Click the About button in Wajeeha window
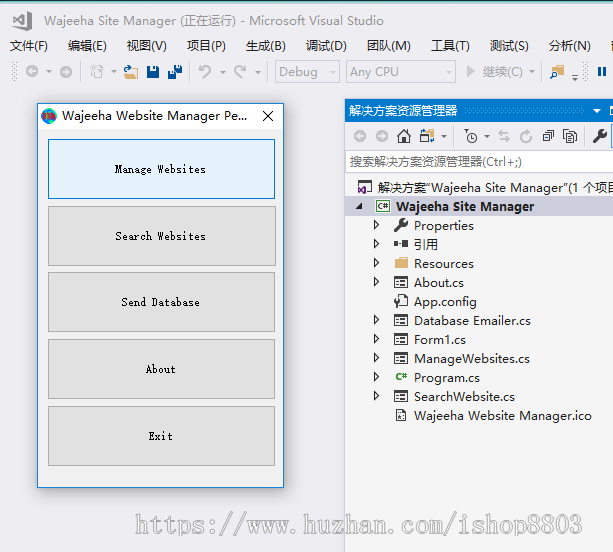Image resolution: width=613 pixels, height=552 pixels. point(161,369)
